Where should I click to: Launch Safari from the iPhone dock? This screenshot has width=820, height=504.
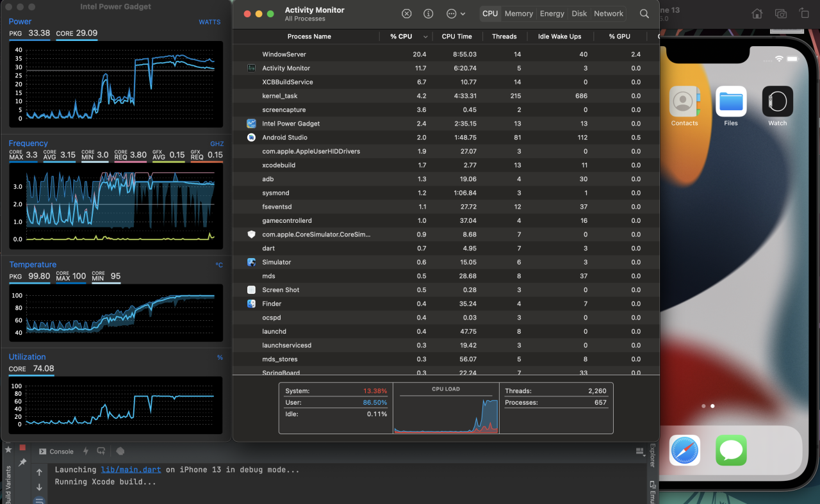[x=685, y=450]
